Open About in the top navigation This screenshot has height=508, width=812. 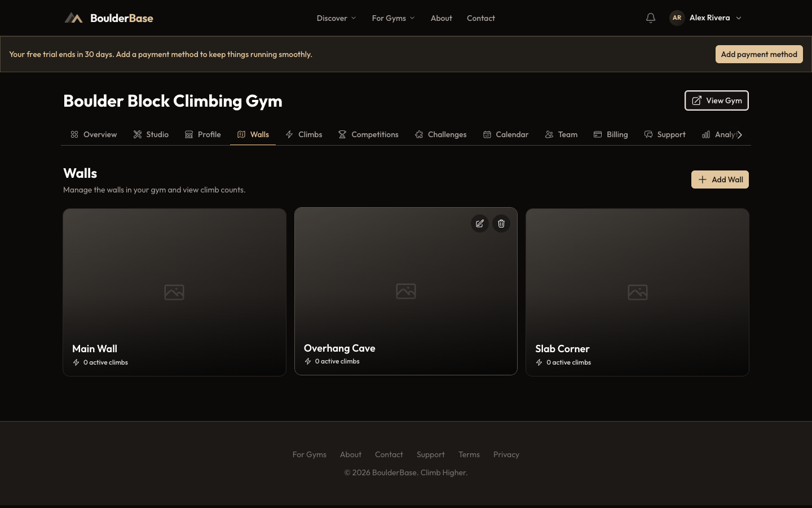coord(442,18)
